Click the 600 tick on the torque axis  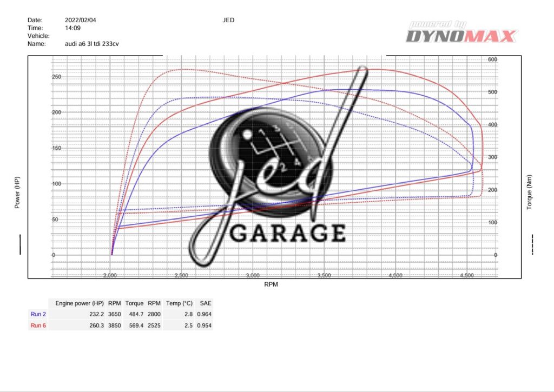492,59
